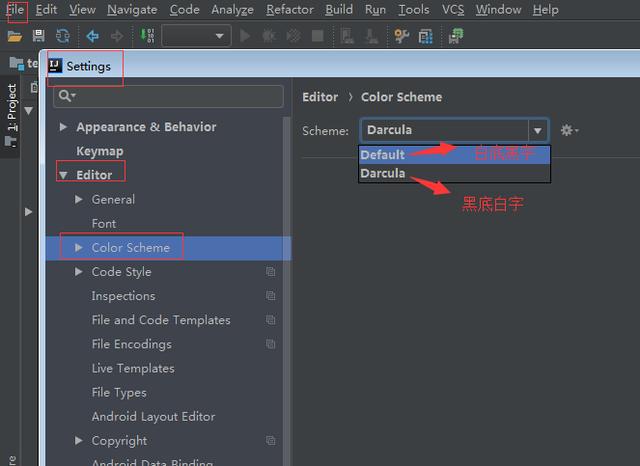This screenshot has width=640, height=466.
Task: Click the Forward navigation arrow
Action: point(117,36)
